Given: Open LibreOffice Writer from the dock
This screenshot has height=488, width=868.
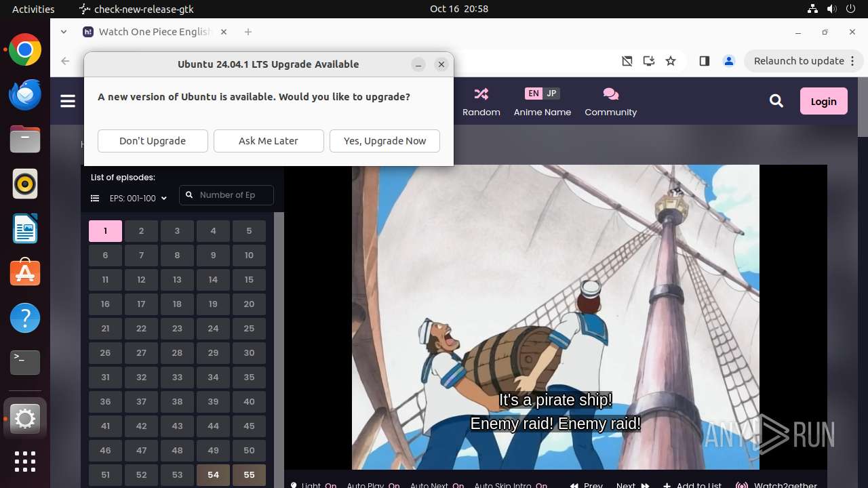Looking at the screenshot, I should (x=25, y=228).
